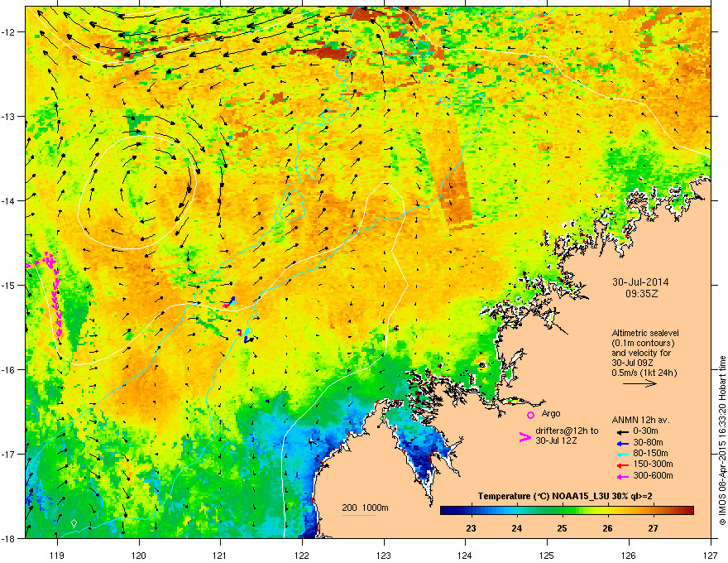Click the -18 latitude axis label
Image resolution: width=728 pixels, height=563 pixels.
(8, 538)
